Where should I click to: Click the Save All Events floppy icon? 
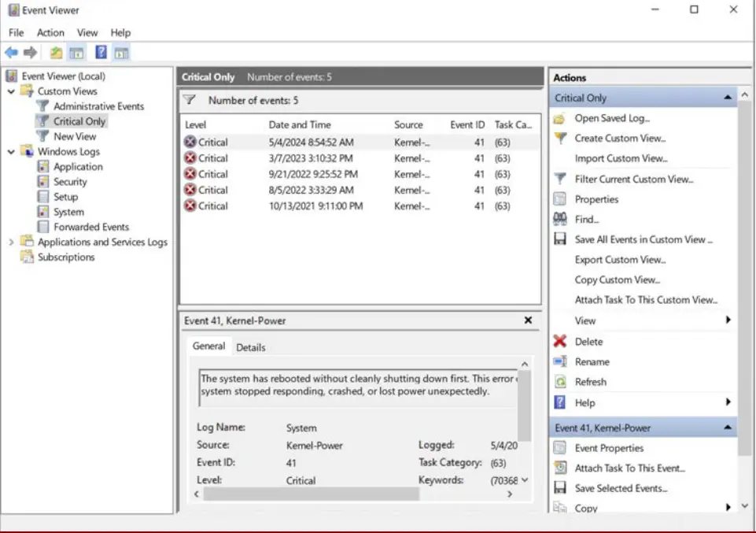click(560, 239)
